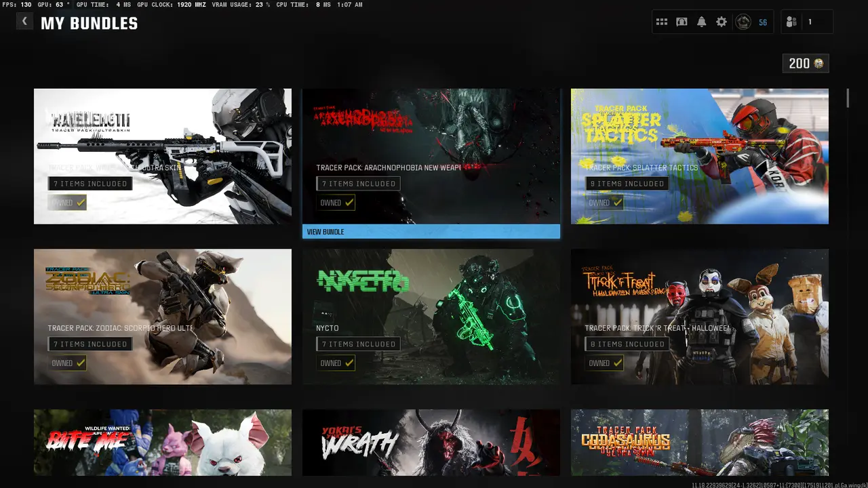
Task: Click the View Bundle button
Action: (x=431, y=232)
